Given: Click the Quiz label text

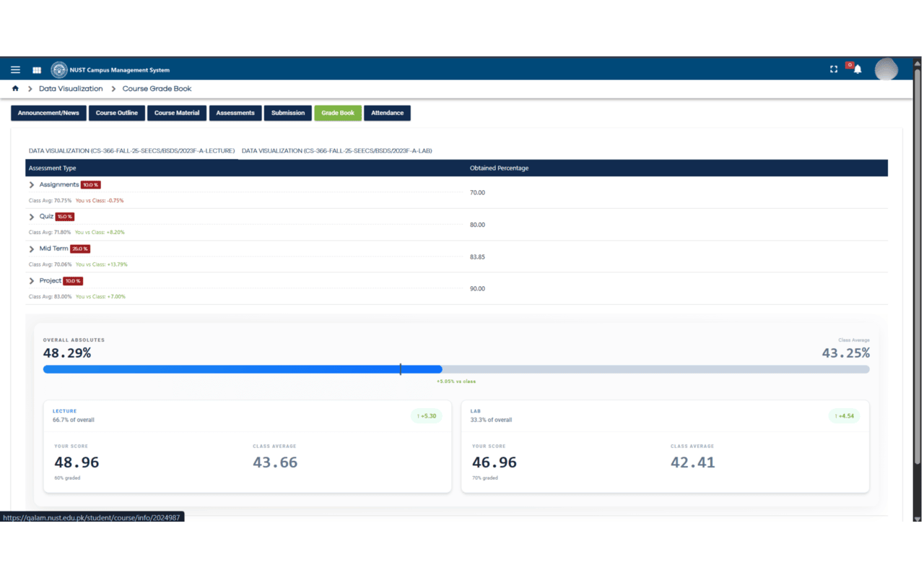Looking at the screenshot, I should tap(46, 217).
